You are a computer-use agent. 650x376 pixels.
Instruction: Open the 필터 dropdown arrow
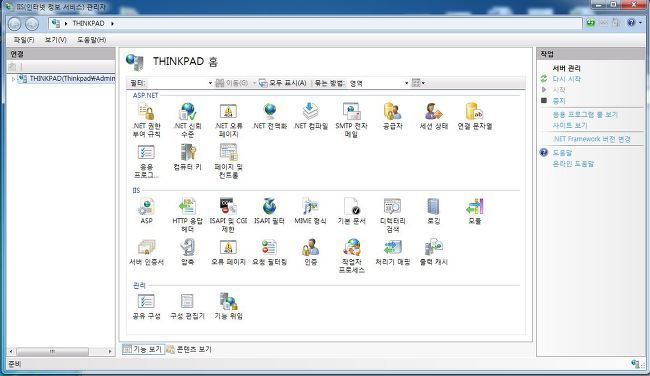pos(210,83)
